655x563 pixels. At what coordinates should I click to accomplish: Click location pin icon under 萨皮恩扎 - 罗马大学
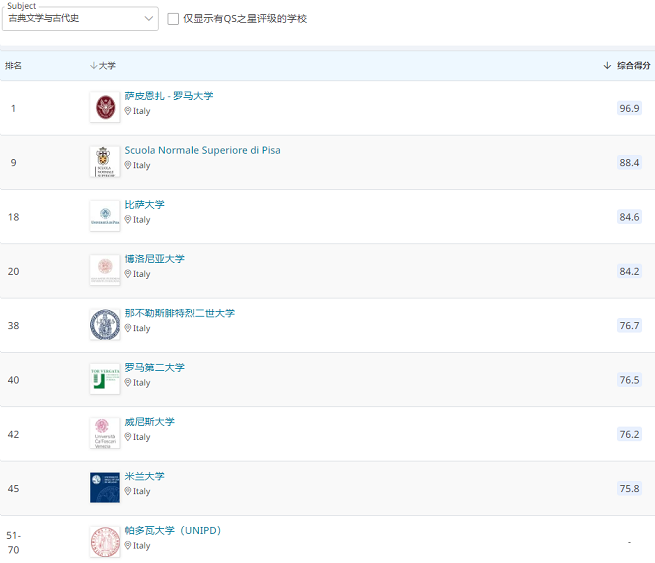click(128, 111)
